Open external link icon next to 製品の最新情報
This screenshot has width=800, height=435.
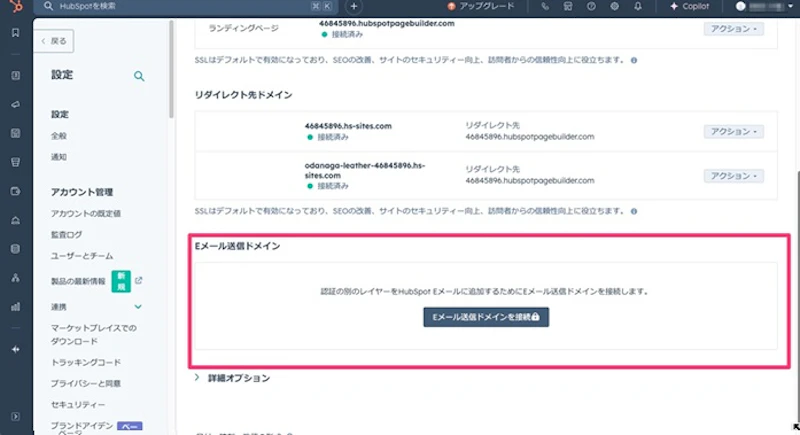(138, 280)
